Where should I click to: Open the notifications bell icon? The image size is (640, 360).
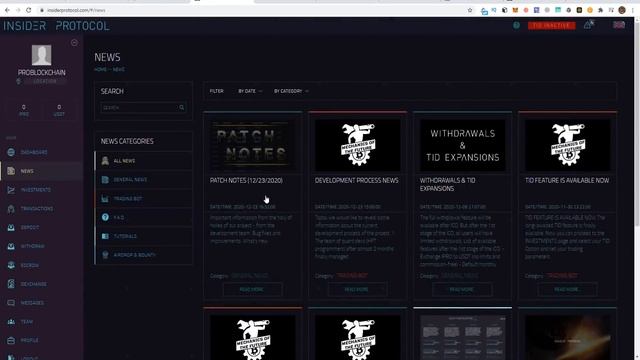[x=588, y=25]
